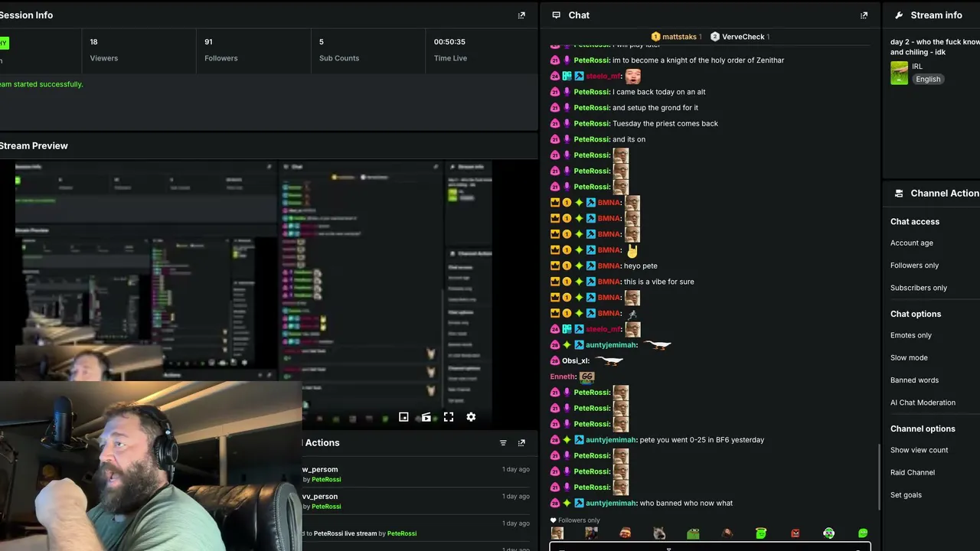Click the English language tag
Image resolution: width=980 pixels, height=551 pixels.
[x=928, y=79]
